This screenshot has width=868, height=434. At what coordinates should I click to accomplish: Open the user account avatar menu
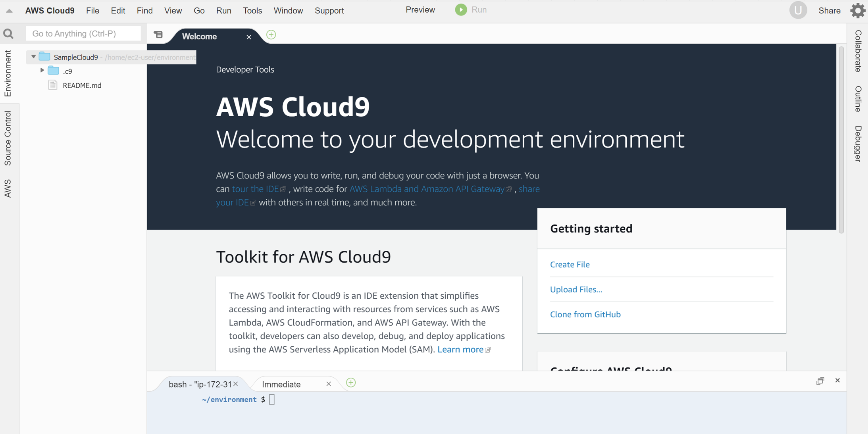(x=798, y=10)
